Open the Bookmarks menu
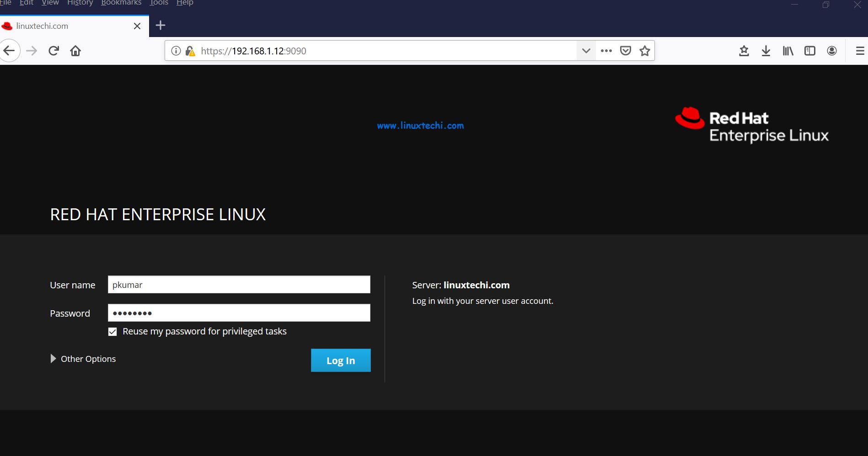 [121, 3]
